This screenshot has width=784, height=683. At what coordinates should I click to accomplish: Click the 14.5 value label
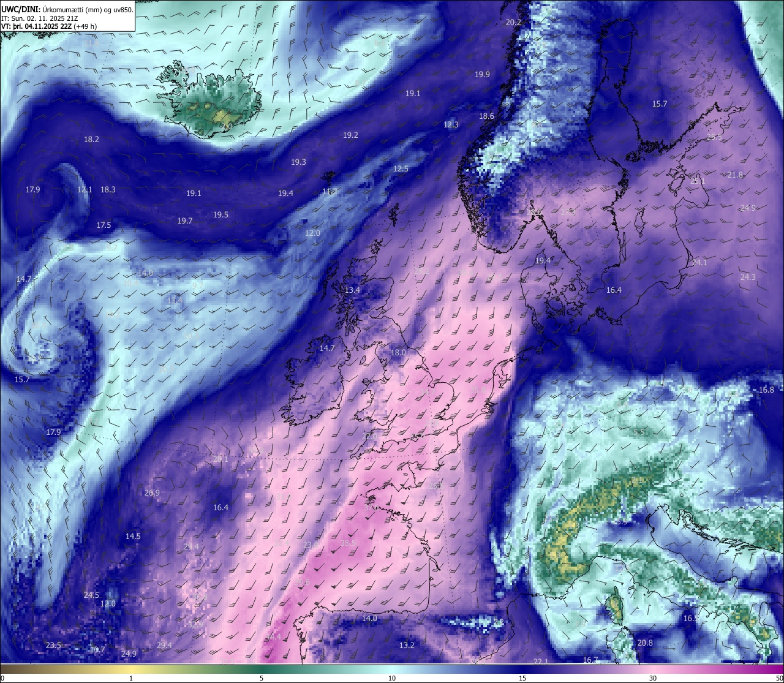tap(133, 536)
